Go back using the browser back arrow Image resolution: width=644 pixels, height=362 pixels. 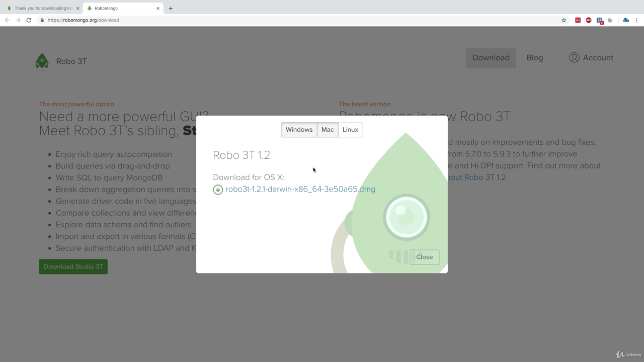coord(7,20)
